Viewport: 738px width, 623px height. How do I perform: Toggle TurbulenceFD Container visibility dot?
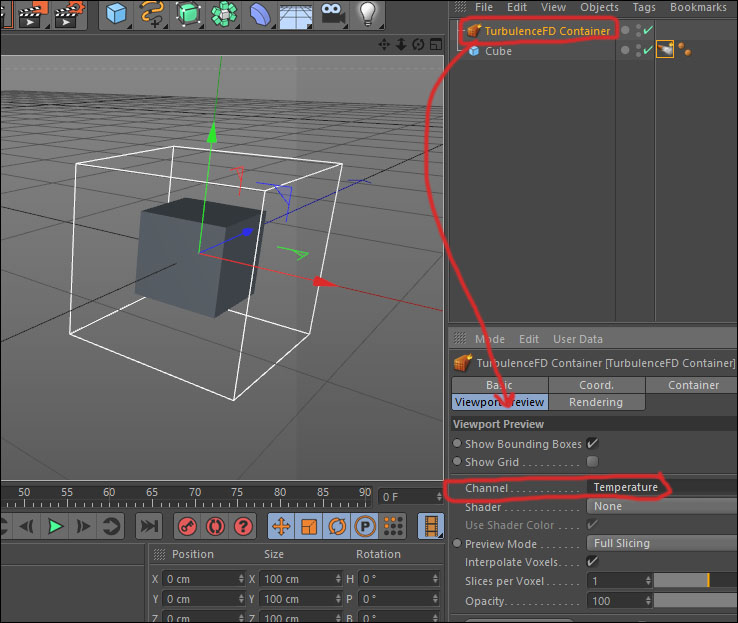(x=625, y=30)
